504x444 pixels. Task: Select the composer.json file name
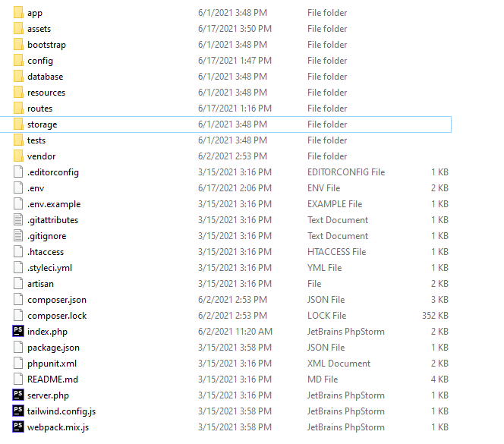click(57, 300)
